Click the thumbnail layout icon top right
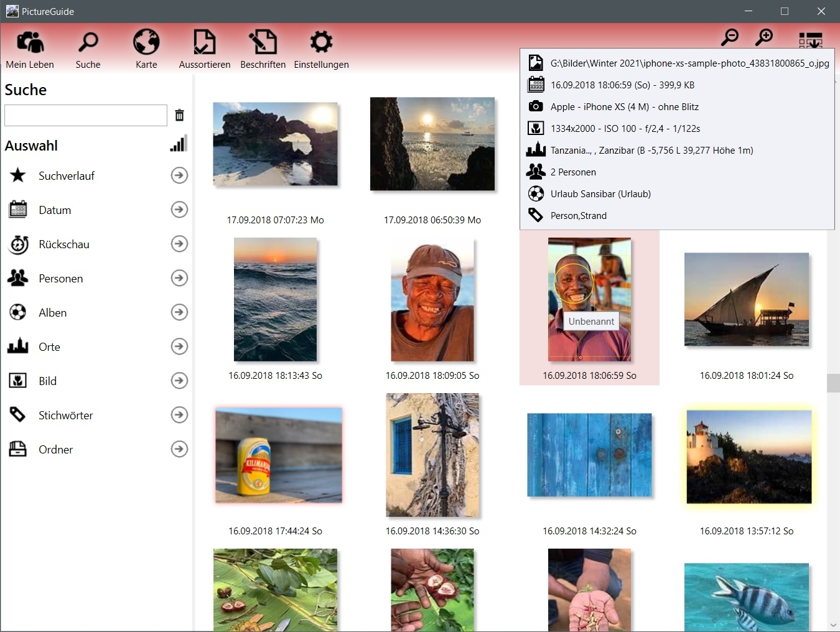 click(811, 40)
